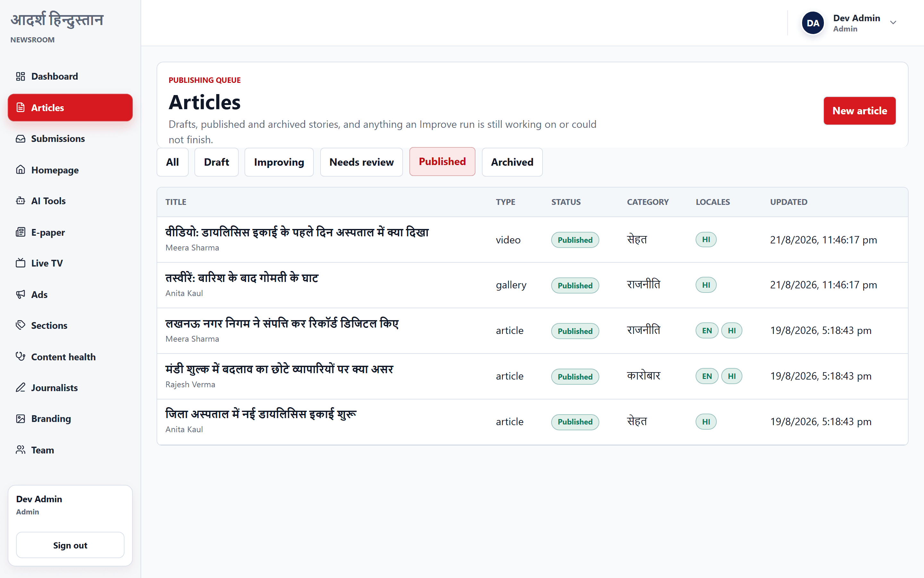Open the लखनऊ नगर निगम article

tap(282, 323)
